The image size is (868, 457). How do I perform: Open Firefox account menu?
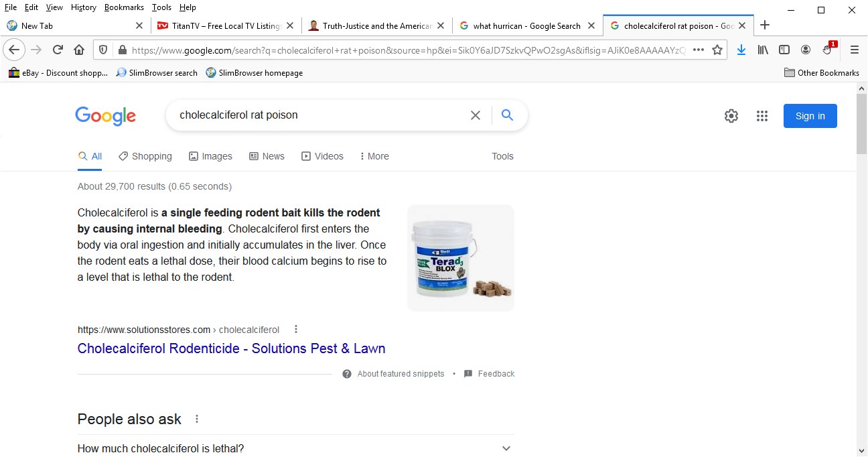point(806,50)
